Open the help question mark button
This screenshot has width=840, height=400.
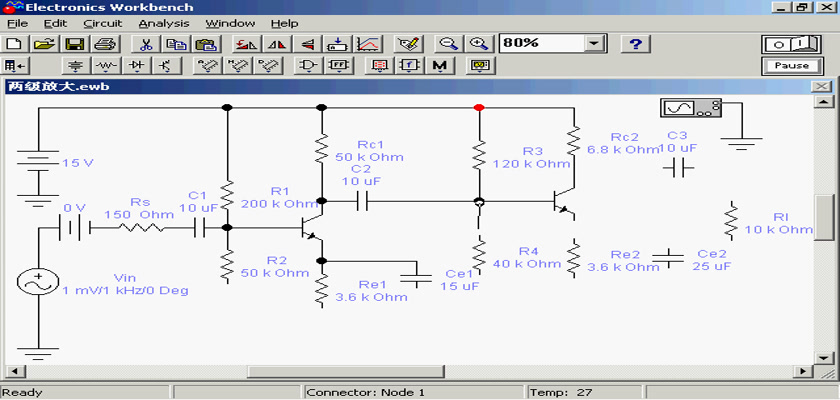point(635,44)
